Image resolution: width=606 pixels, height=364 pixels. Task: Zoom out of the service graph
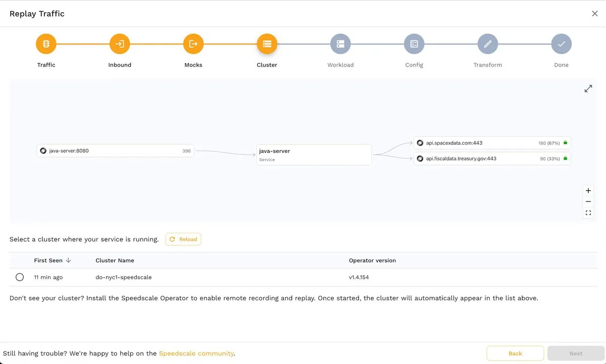click(588, 202)
